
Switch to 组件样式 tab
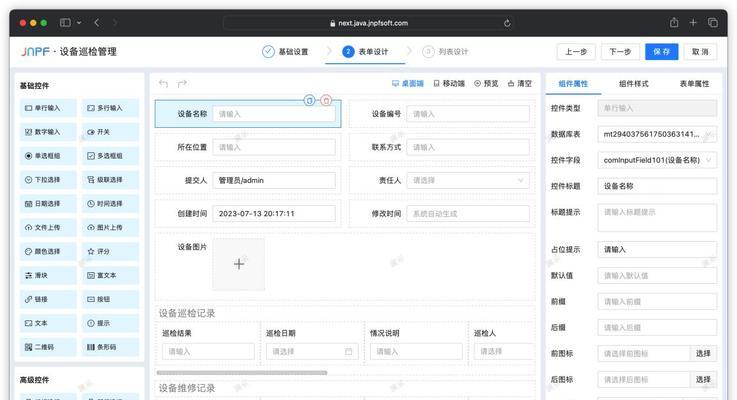(x=634, y=84)
